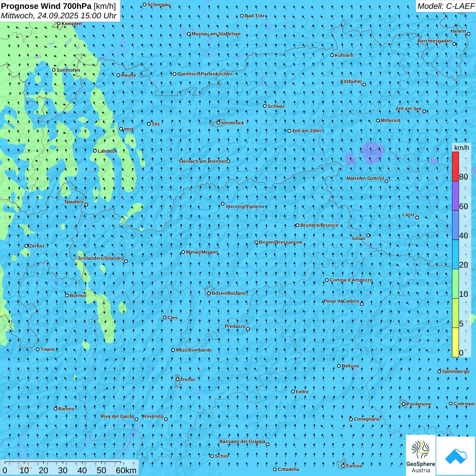This screenshot has width=476, height=476.
Task: Click the Cortina d'Ampezzo label
Action: [x=351, y=280]
